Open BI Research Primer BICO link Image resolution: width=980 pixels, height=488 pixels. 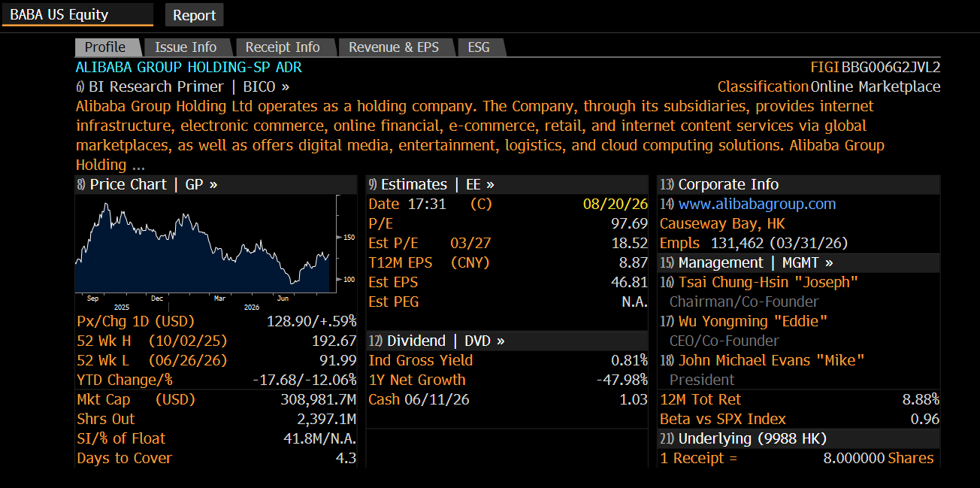(x=183, y=86)
